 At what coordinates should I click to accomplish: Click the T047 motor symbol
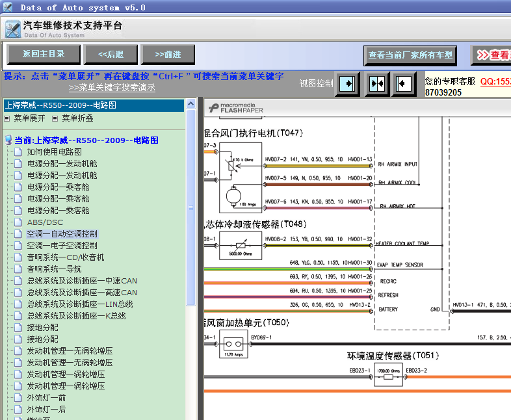click(233, 196)
